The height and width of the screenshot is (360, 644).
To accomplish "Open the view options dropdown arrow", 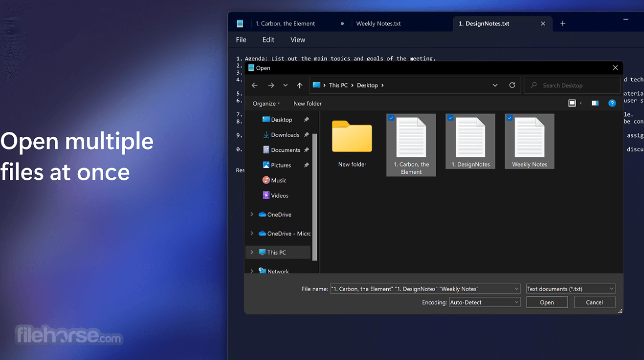I will pos(581,104).
